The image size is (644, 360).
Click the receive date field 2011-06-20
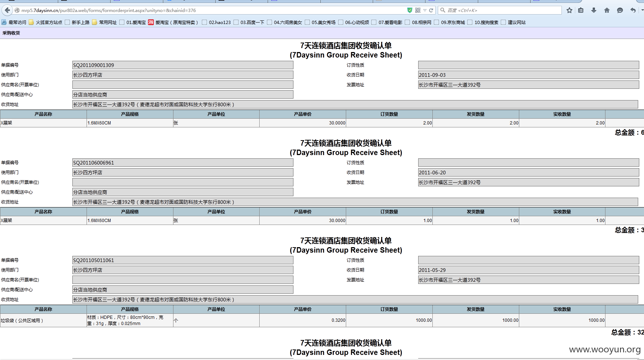(x=528, y=173)
